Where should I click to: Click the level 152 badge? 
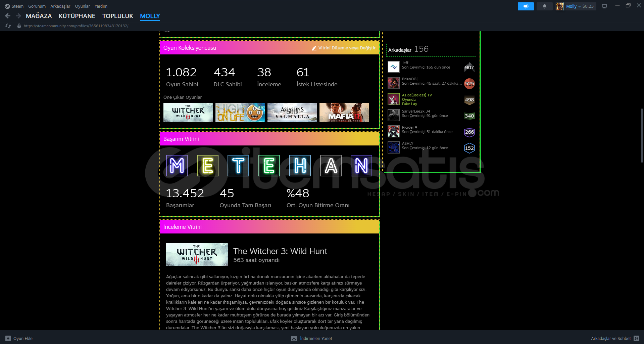pyautogui.click(x=469, y=148)
